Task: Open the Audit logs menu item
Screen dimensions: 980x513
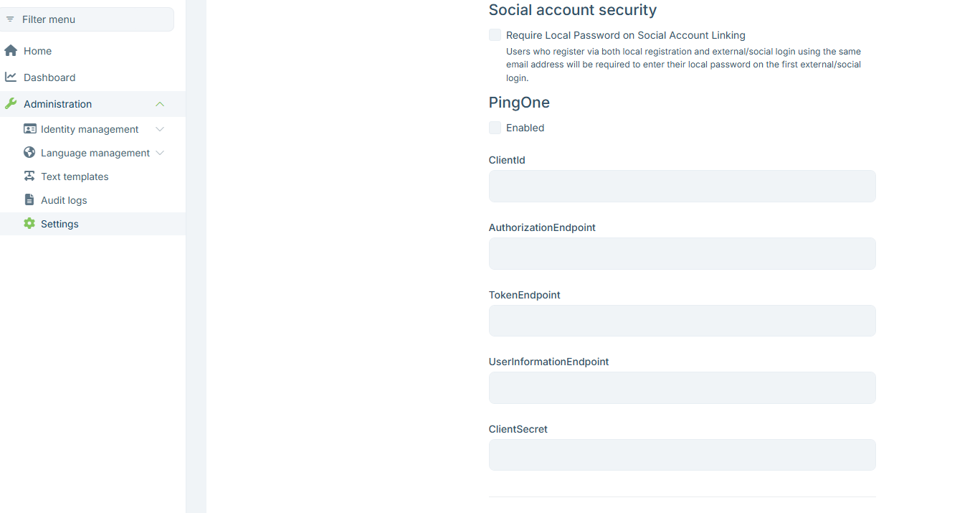Action: (x=64, y=200)
